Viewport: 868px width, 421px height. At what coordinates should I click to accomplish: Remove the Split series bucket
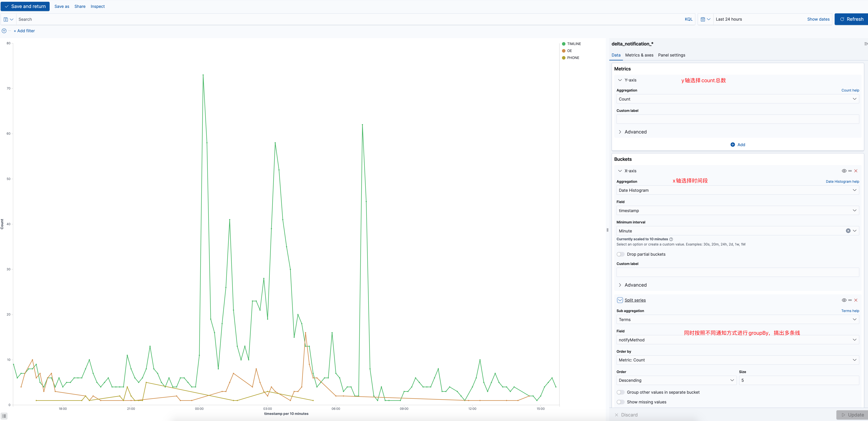[x=856, y=300]
